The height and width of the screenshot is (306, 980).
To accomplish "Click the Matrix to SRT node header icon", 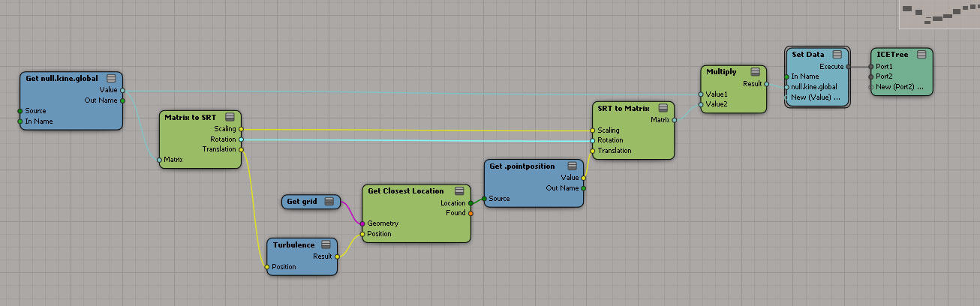I will (x=230, y=117).
